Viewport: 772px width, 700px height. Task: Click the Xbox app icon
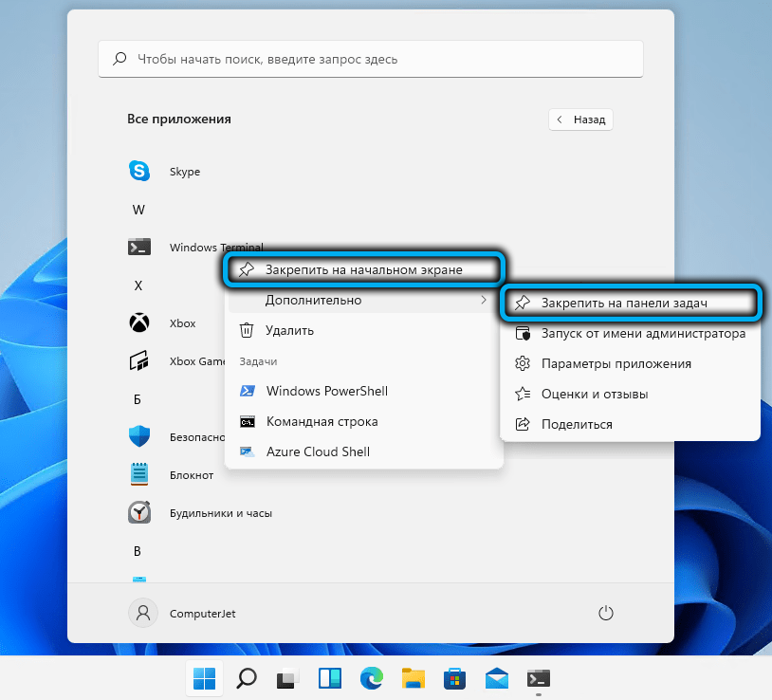pyautogui.click(x=140, y=322)
